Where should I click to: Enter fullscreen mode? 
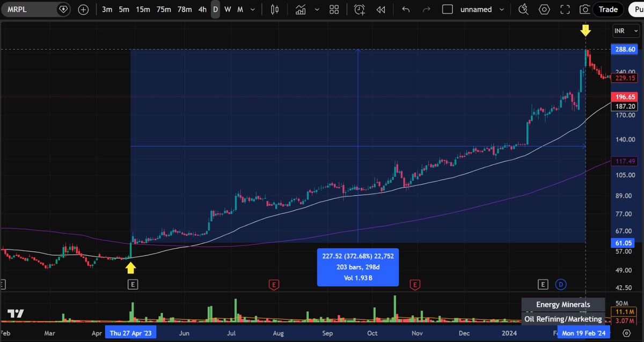(x=565, y=10)
